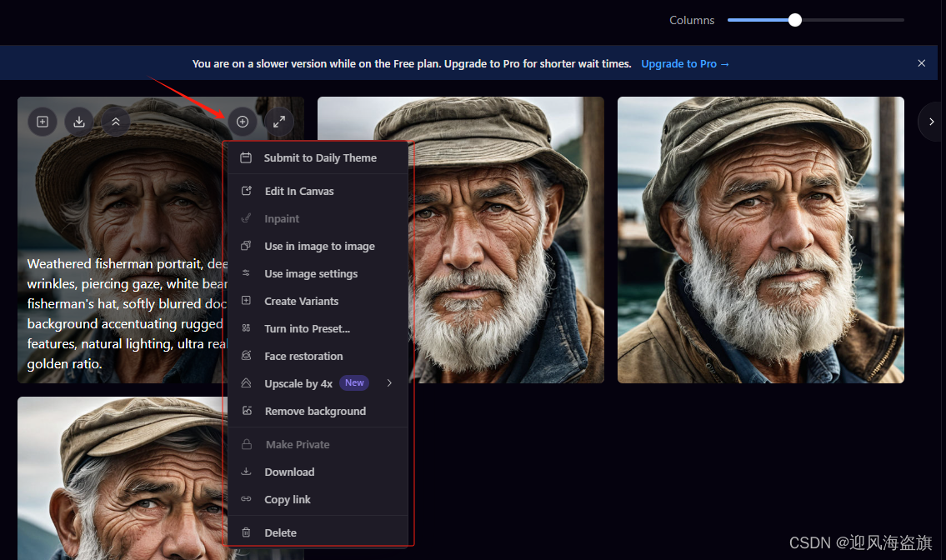Image resolution: width=946 pixels, height=560 pixels.
Task: Click the New badge on Upscale
Action: [354, 382]
